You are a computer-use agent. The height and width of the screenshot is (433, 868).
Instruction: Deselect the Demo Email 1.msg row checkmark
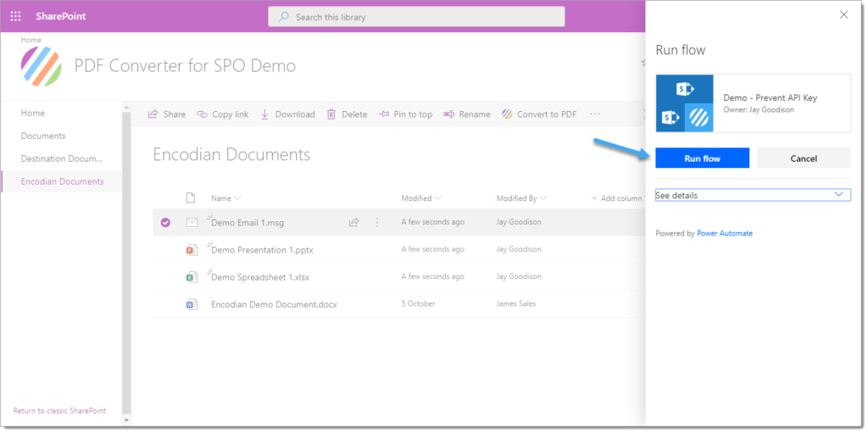coord(165,222)
